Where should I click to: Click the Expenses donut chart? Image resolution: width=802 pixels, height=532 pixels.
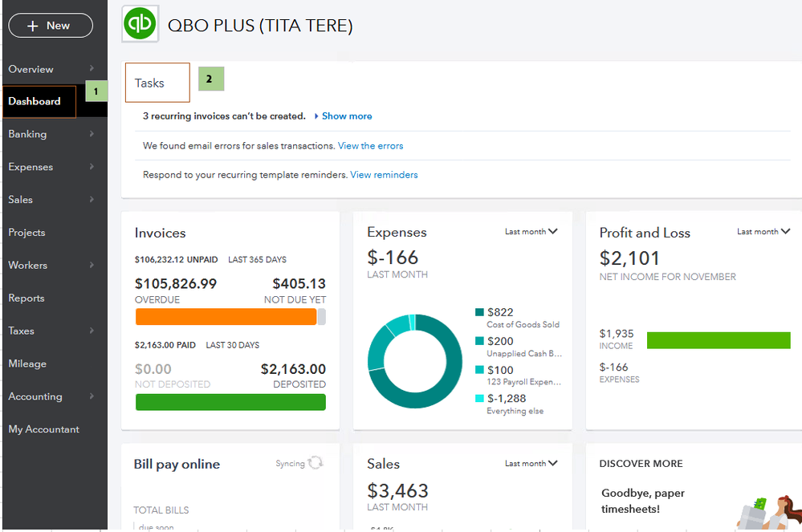click(414, 361)
